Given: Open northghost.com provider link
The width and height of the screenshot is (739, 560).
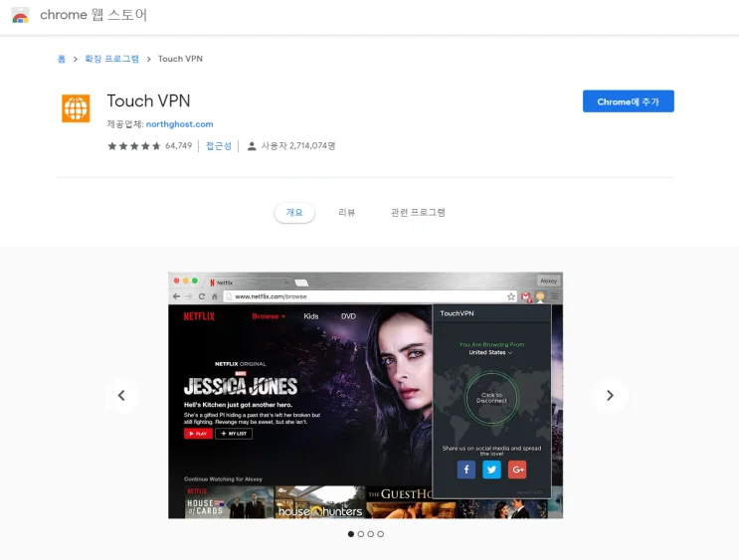Looking at the screenshot, I should pos(180,124).
